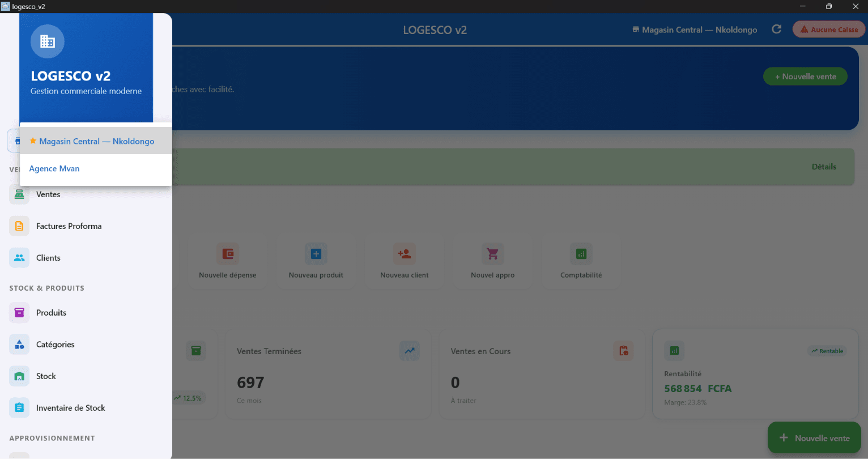The height and width of the screenshot is (459, 868).
Task: Click the Nouveau produit plus icon
Action: coord(316,254)
